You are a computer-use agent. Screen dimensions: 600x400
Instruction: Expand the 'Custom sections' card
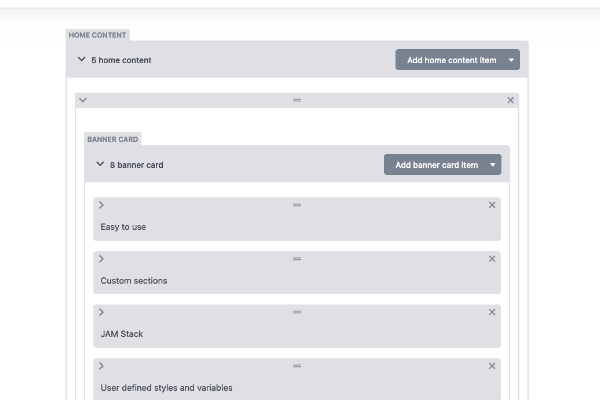(102, 259)
